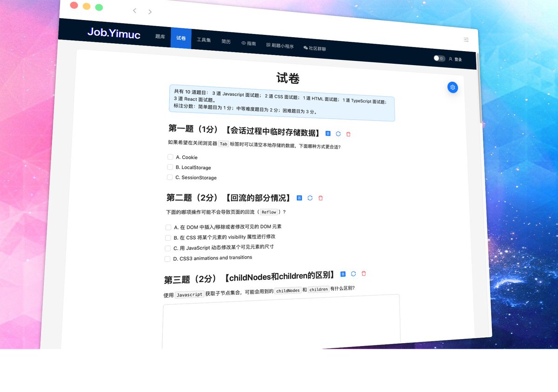Viewport: 558px width, 392px height.
Task: Check option B. visibility 属性进行修改
Action: 168,238
